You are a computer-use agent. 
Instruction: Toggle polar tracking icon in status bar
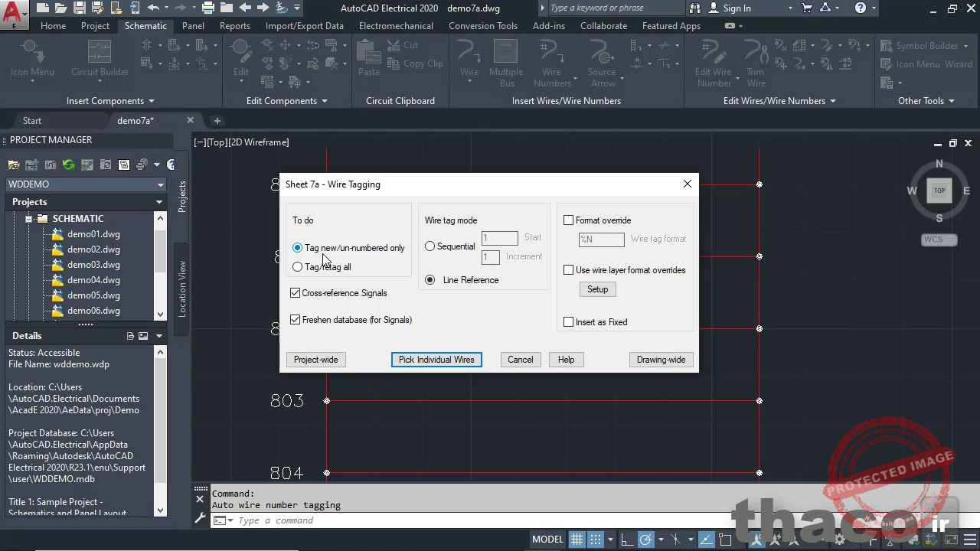tap(645, 540)
